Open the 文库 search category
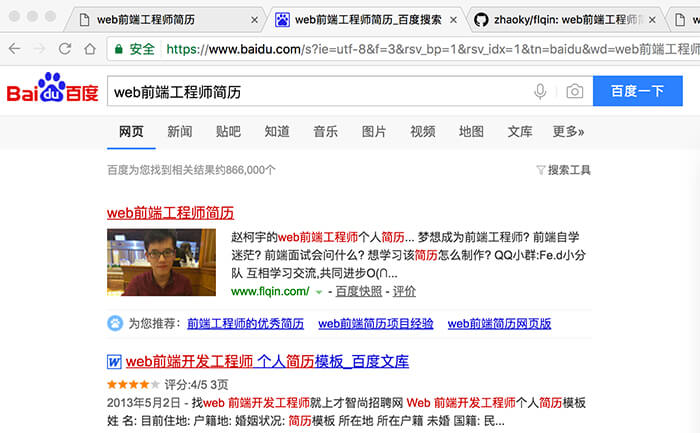700x433 pixels. [x=520, y=132]
